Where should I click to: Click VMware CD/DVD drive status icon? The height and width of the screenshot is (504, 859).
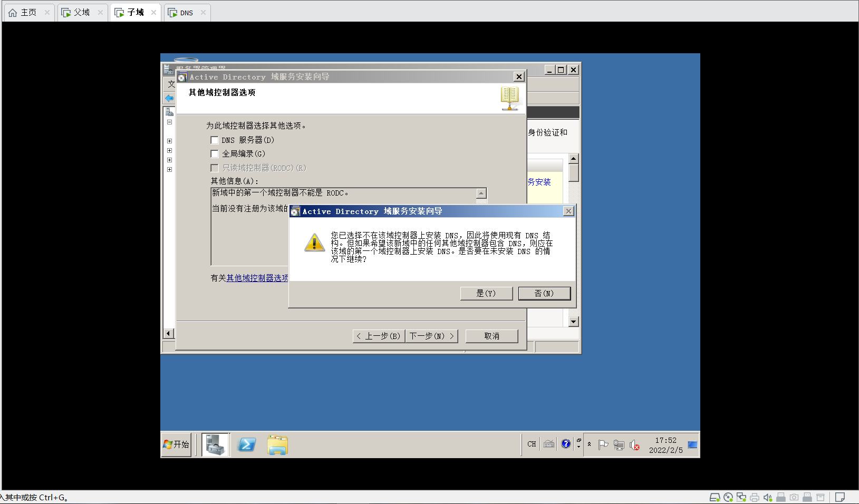click(x=728, y=497)
